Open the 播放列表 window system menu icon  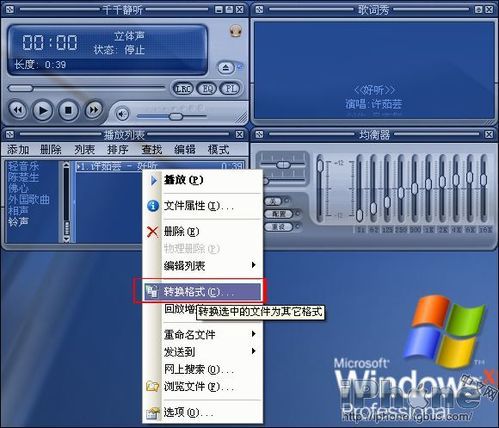pos(10,134)
